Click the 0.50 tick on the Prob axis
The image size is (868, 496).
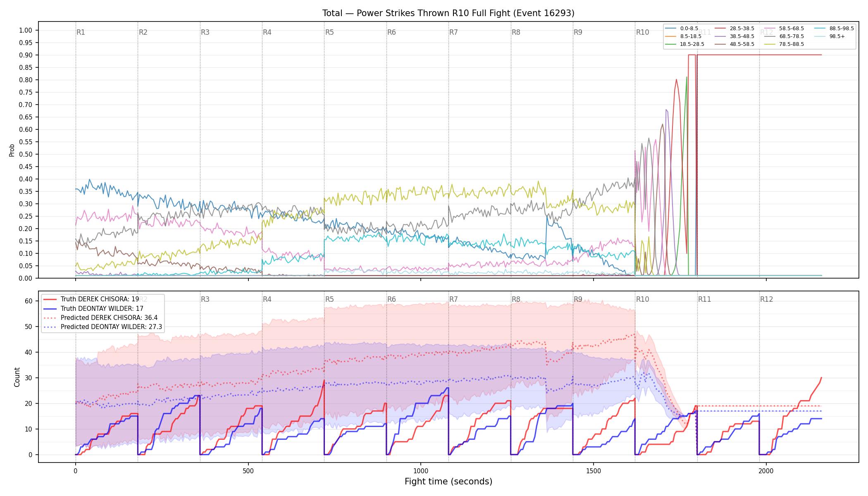click(x=26, y=154)
